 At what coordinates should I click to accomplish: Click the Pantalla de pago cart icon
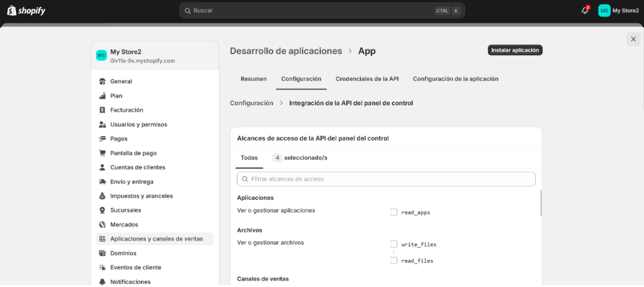point(102,153)
